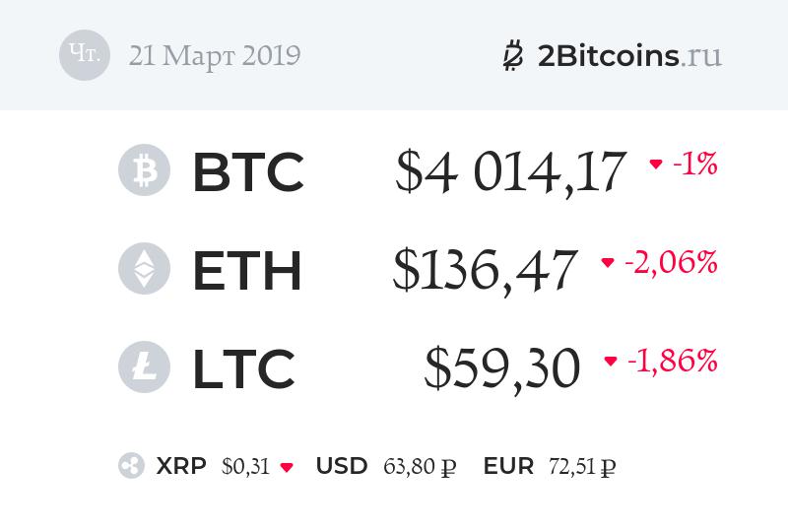Click the EUR rate 72,51 ₽

coord(582,466)
